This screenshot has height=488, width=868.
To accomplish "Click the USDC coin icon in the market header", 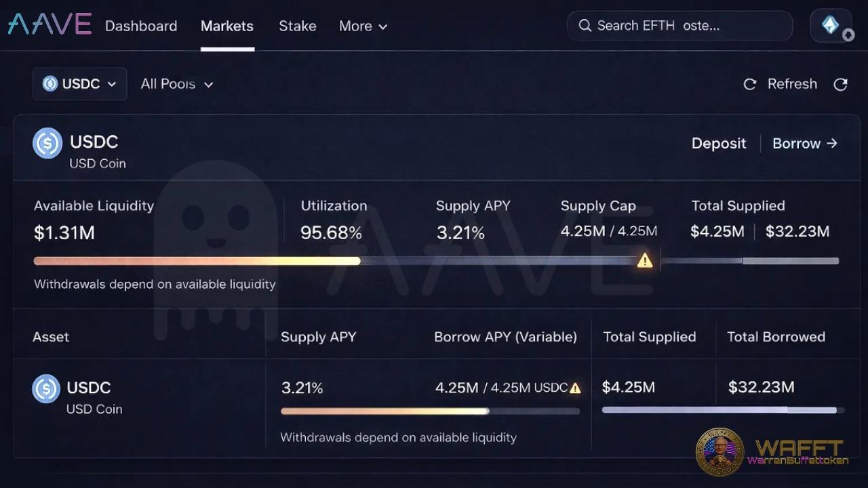I will tap(47, 143).
